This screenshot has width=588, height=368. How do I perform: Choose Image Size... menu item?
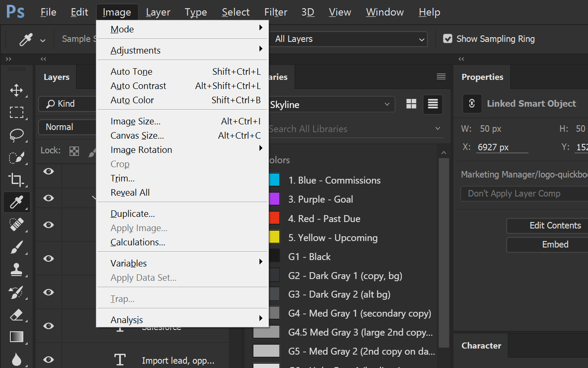point(182,121)
